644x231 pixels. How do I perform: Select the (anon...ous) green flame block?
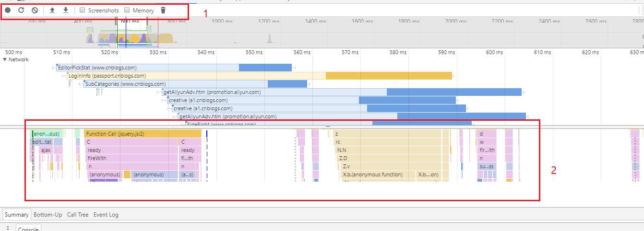[x=46, y=134]
